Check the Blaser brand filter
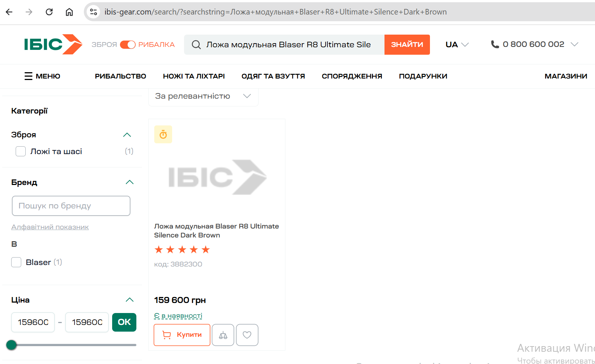The image size is (595, 364). point(16,262)
